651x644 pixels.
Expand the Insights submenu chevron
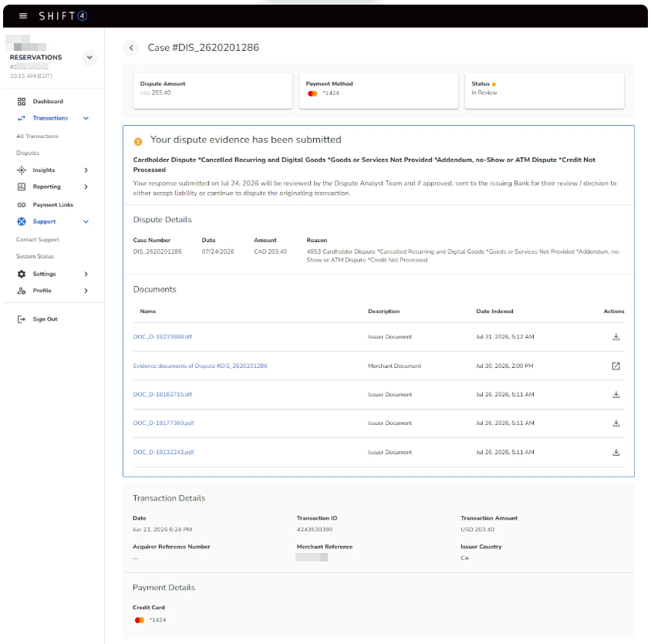coord(86,170)
